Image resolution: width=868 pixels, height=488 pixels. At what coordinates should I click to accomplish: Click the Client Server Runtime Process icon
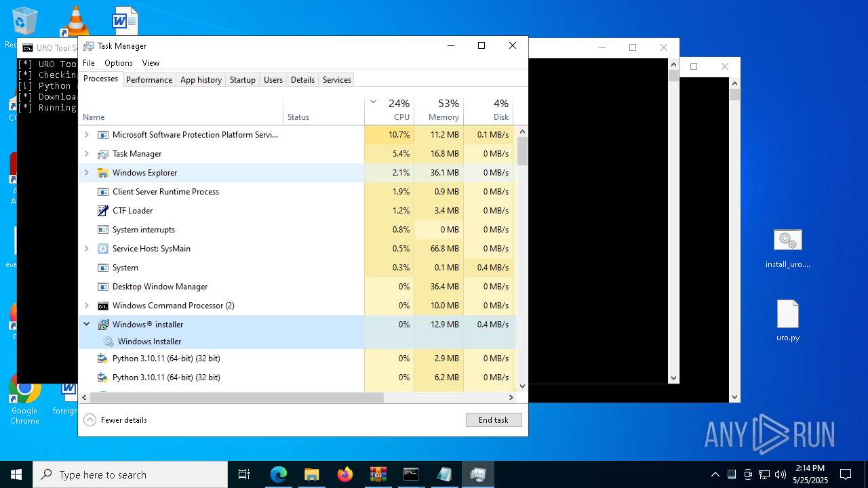pyautogui.click(x=103, y=192)
